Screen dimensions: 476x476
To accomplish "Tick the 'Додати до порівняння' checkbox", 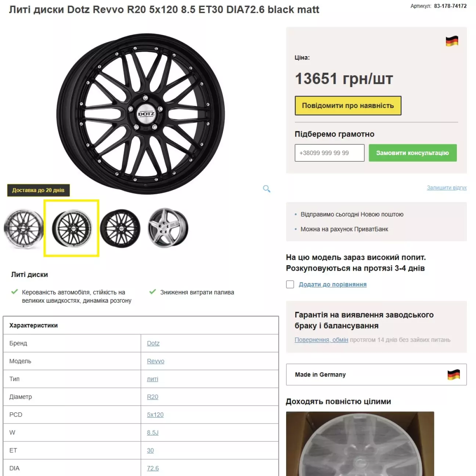I will click(x=290, y=285).
